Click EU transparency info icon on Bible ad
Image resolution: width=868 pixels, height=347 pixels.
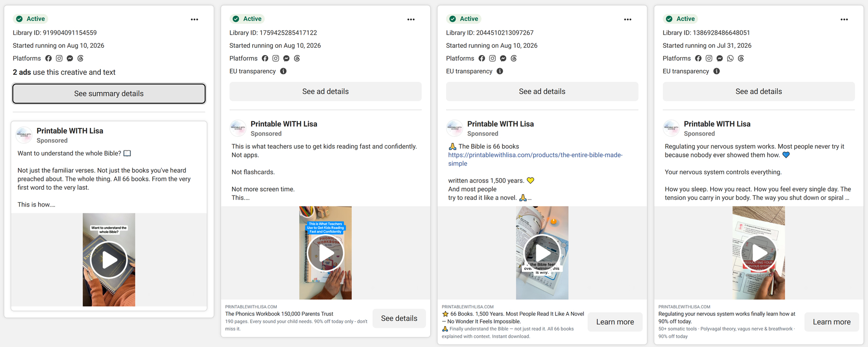tap(500, 71)
